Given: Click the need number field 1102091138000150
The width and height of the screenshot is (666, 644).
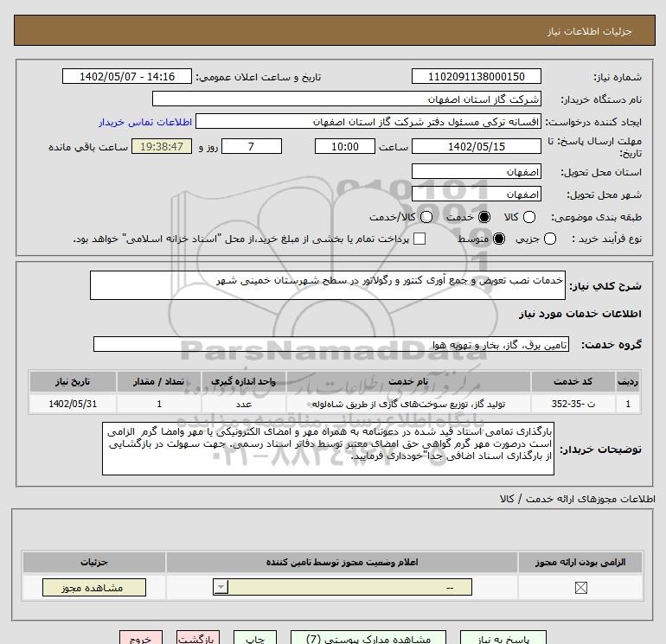Looking at the screenshot, I should [x=476, y=76].
